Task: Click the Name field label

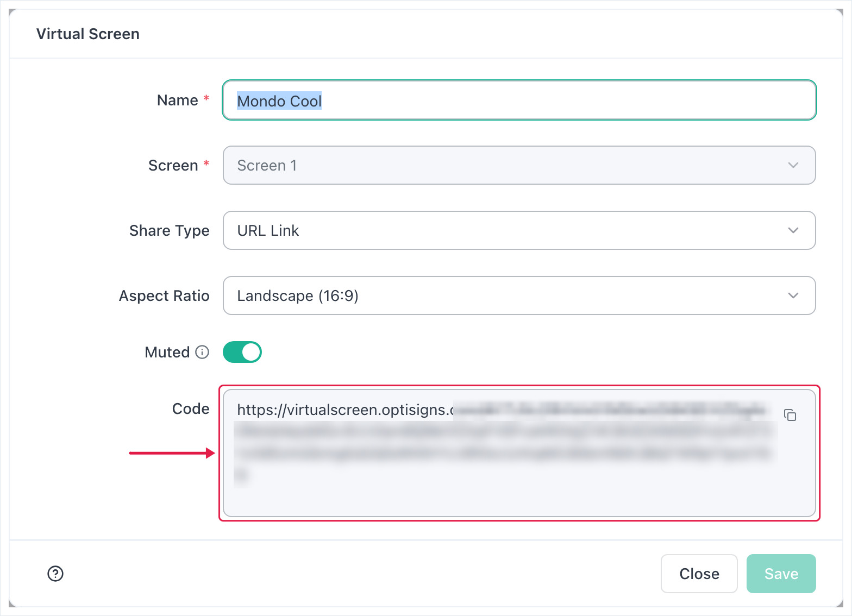Action: click(178, 100)
